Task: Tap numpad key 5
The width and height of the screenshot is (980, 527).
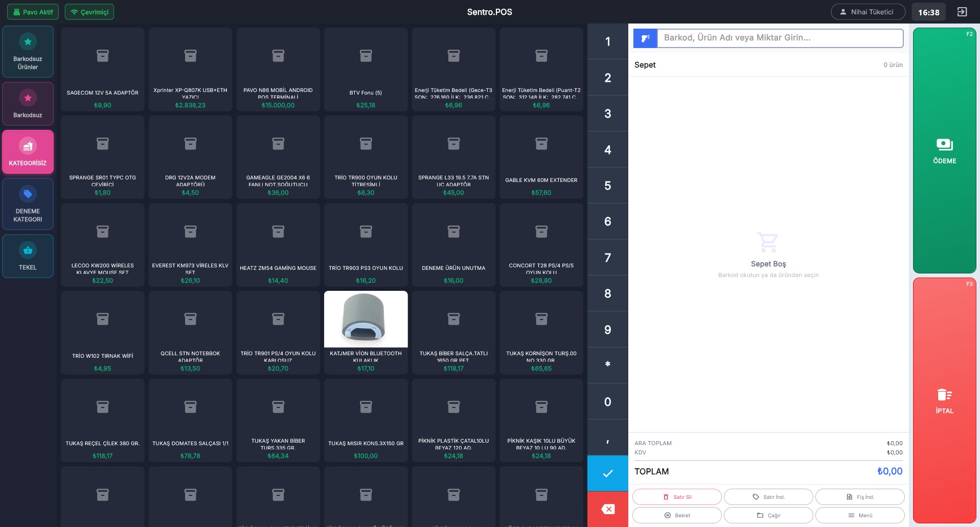Action: [x=607, y=186]
